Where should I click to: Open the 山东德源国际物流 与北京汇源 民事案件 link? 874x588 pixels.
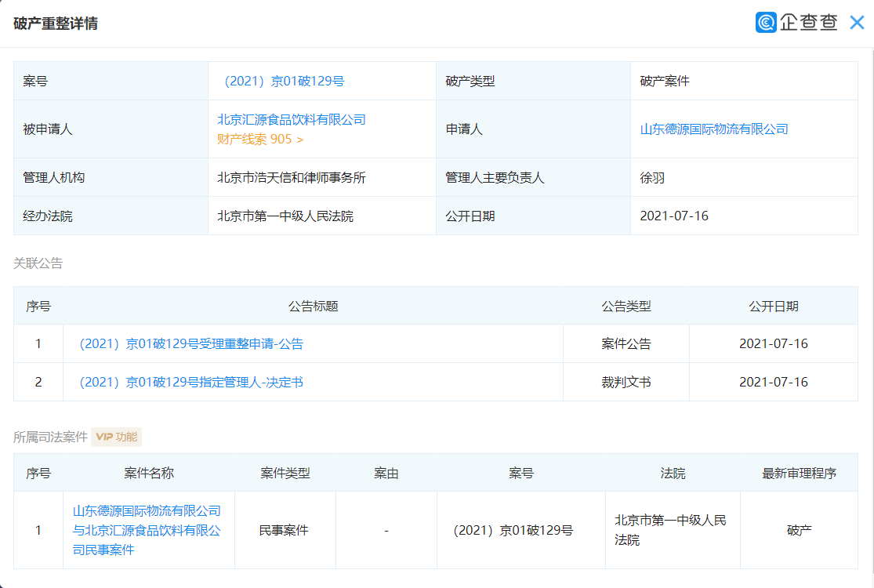point(147,530)
